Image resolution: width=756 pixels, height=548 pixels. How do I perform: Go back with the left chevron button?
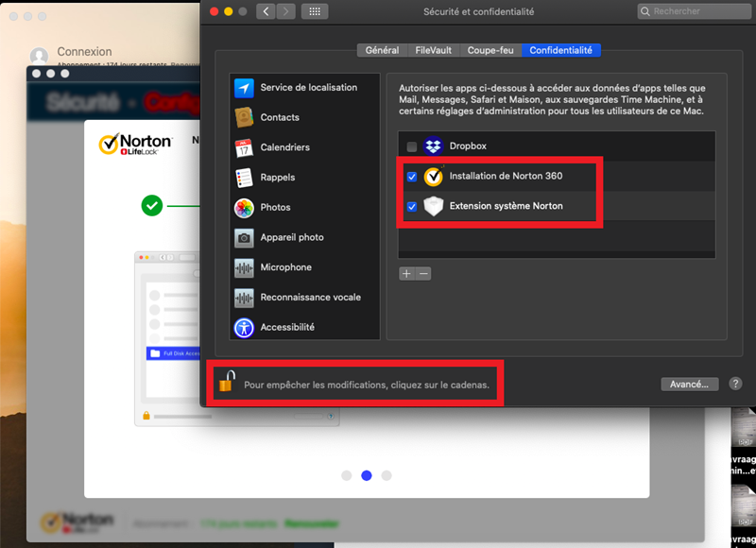click(266, 11)
